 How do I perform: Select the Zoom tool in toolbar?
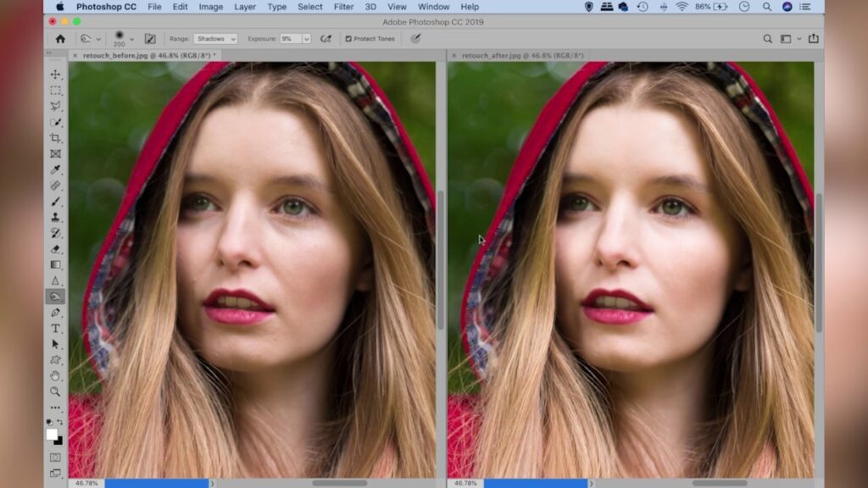[x=55, y=391]
